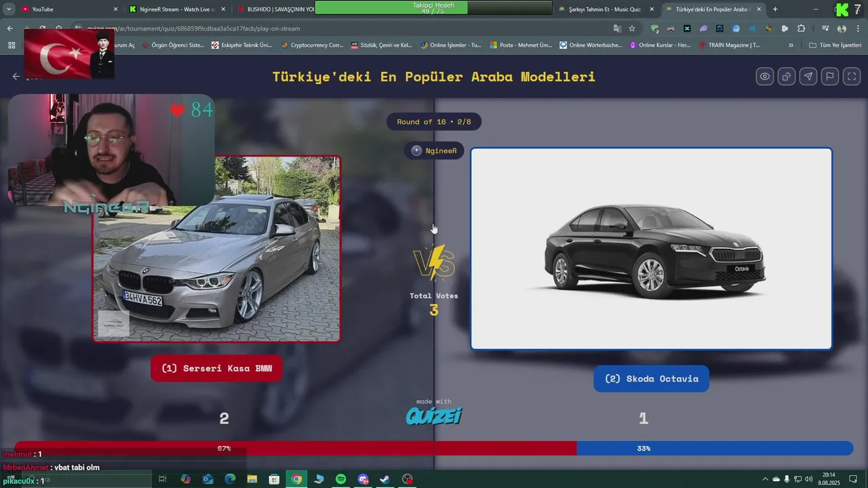The height and width of the screenshot is (488, 868).
Task: Click the paper-plane share icon
Action: click(x=808, y=77)
